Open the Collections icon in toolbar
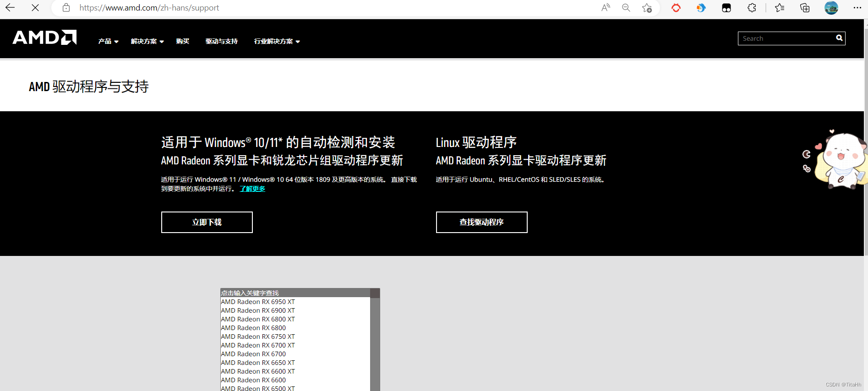 tap(805, 8)
